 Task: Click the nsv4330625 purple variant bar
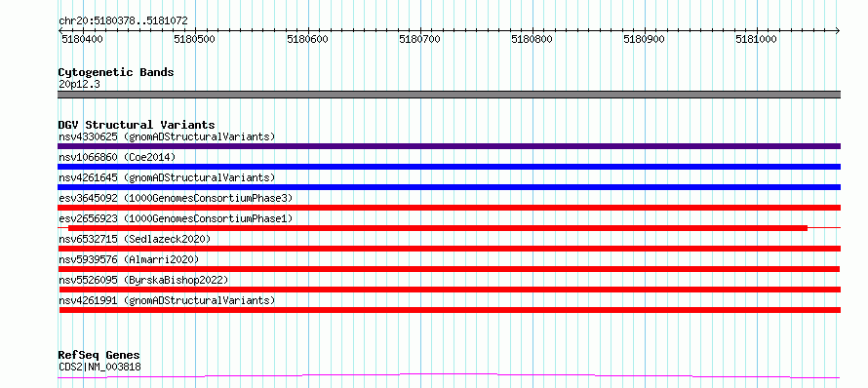449,146
